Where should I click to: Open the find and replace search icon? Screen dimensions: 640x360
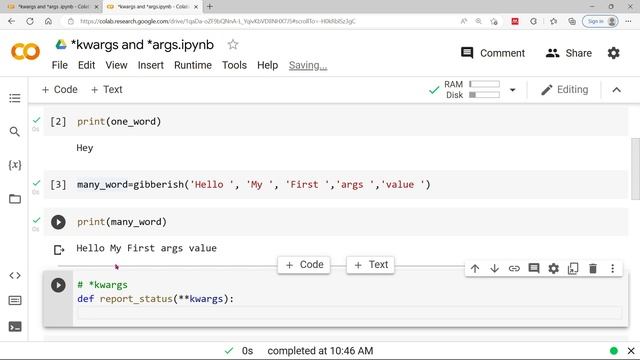(15, 131)
